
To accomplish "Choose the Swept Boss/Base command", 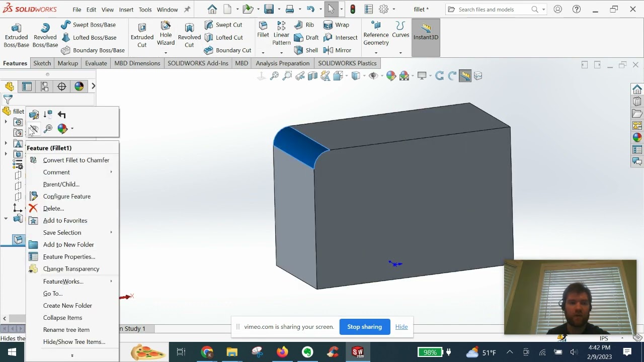I will pyautogui.click(x=89, y=25).
